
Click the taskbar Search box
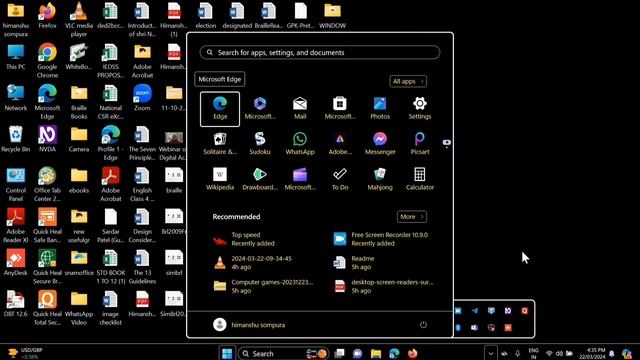click(283, 353)
